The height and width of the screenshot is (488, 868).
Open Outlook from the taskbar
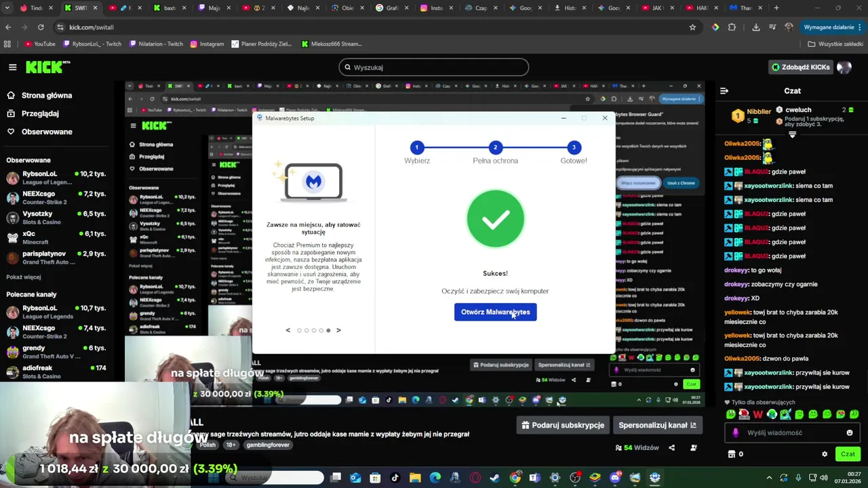[355, 478]
